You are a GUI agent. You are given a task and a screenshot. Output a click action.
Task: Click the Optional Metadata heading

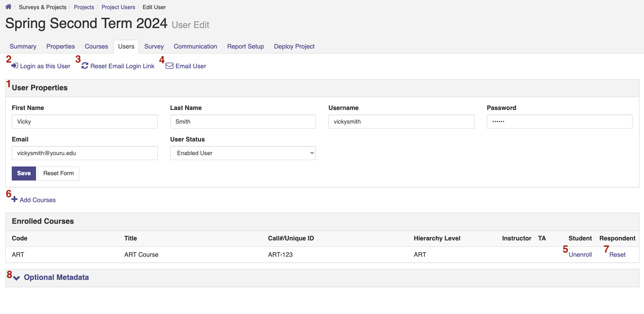(x=56, y=277)
